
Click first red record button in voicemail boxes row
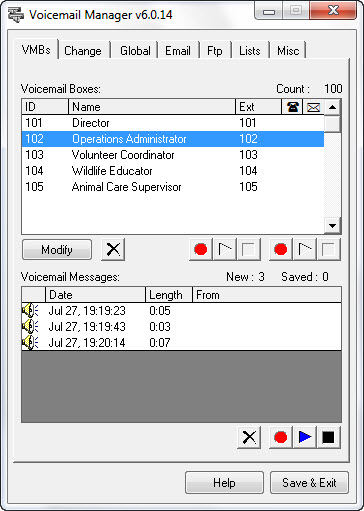(x=201, y=249)
